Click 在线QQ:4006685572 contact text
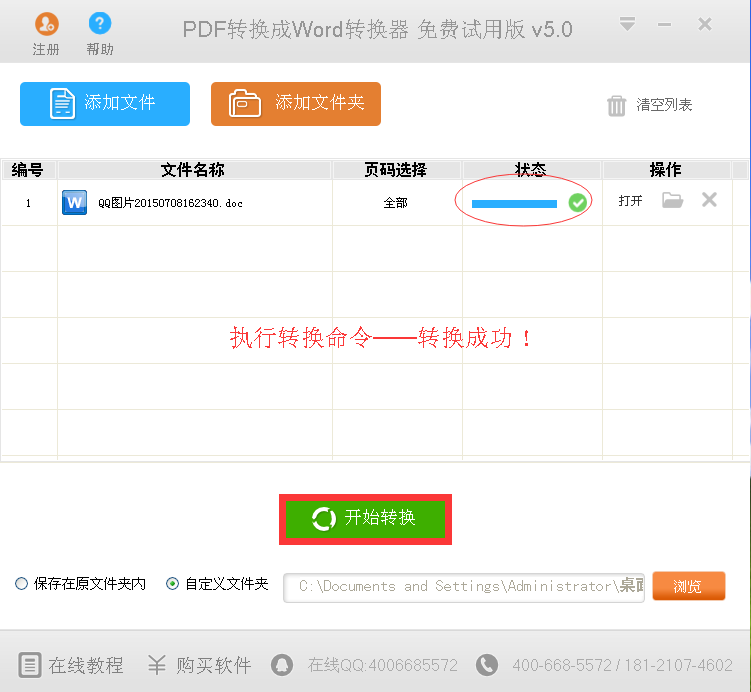 (383, 665)
